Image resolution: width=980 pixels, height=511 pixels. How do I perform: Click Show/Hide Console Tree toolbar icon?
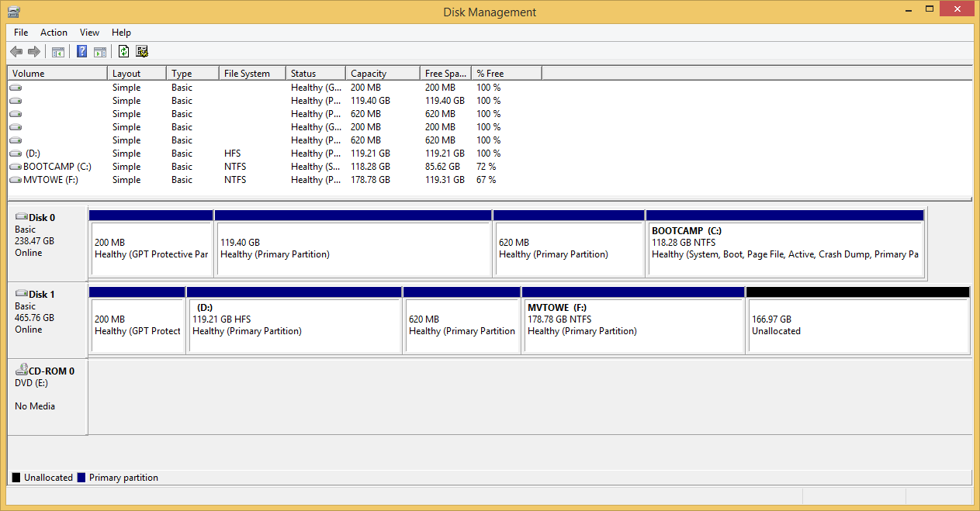[57, 52]
